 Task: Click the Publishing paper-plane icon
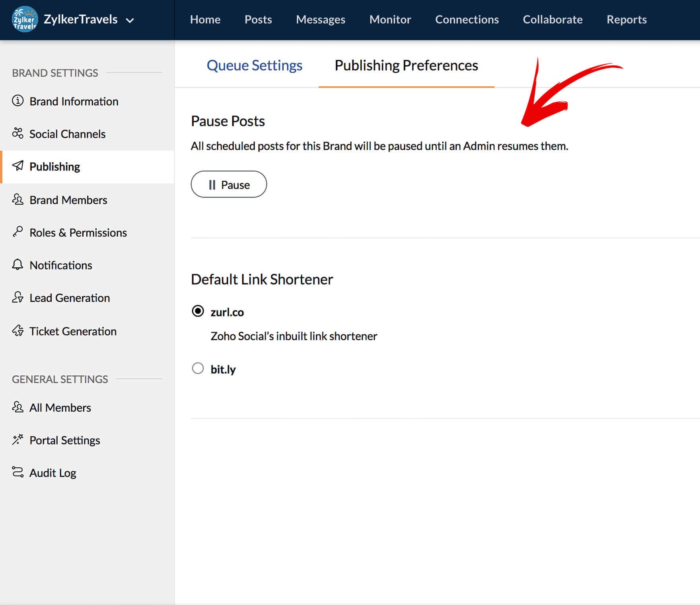pyautogui.click(x=18, y=166)
